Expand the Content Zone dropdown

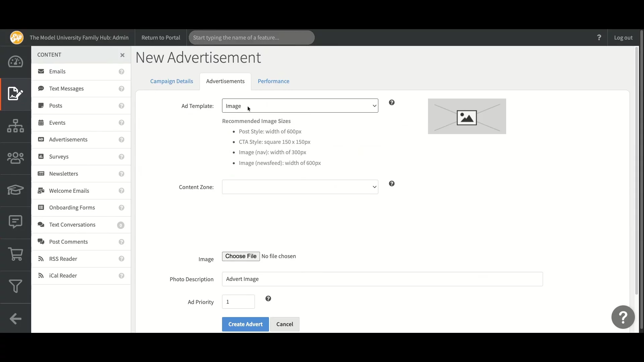300,187
